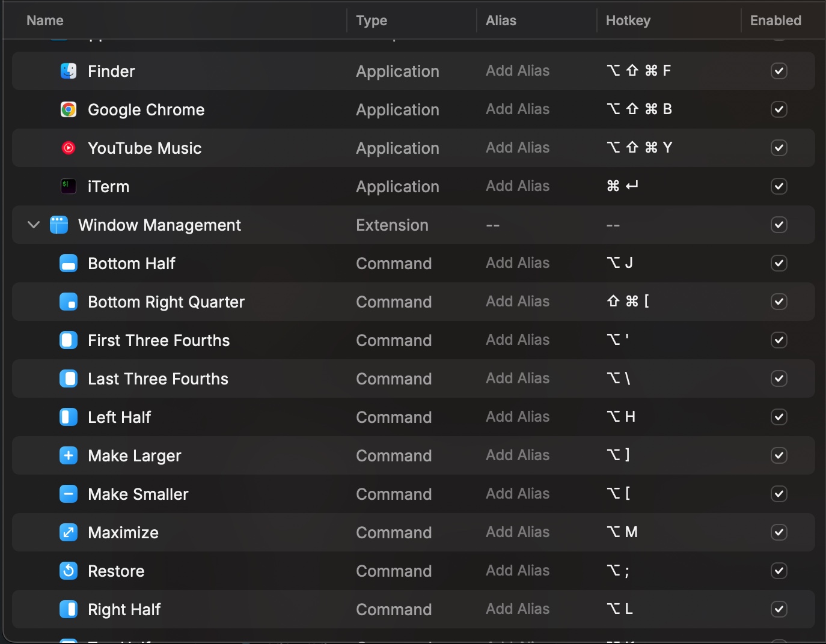
Task: Click the Maximize arrow icon
Action: (x=69, y=532)
